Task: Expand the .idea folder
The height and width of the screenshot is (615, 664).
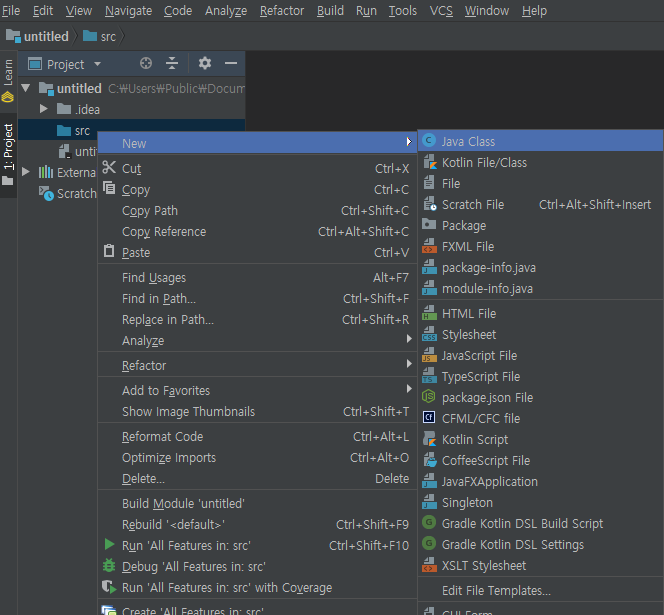Action: (x=43, y=109)
